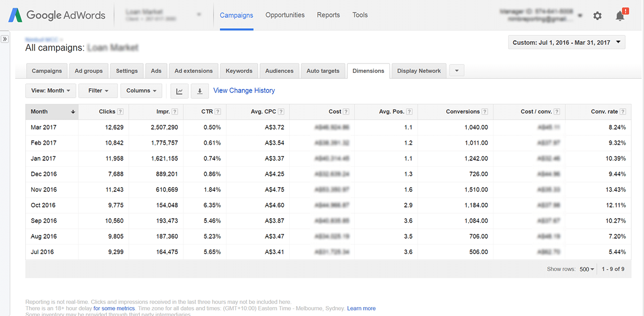Switch to the Ad extensions tab
Screen dimensions: 644x316
(x=194, y=71)
